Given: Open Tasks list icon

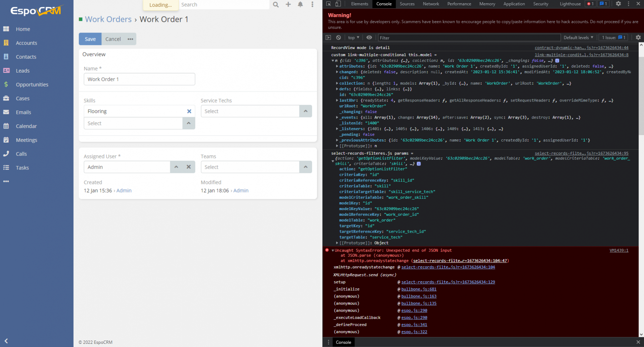Looking at the screenshot, I should (x=6, y=168).
